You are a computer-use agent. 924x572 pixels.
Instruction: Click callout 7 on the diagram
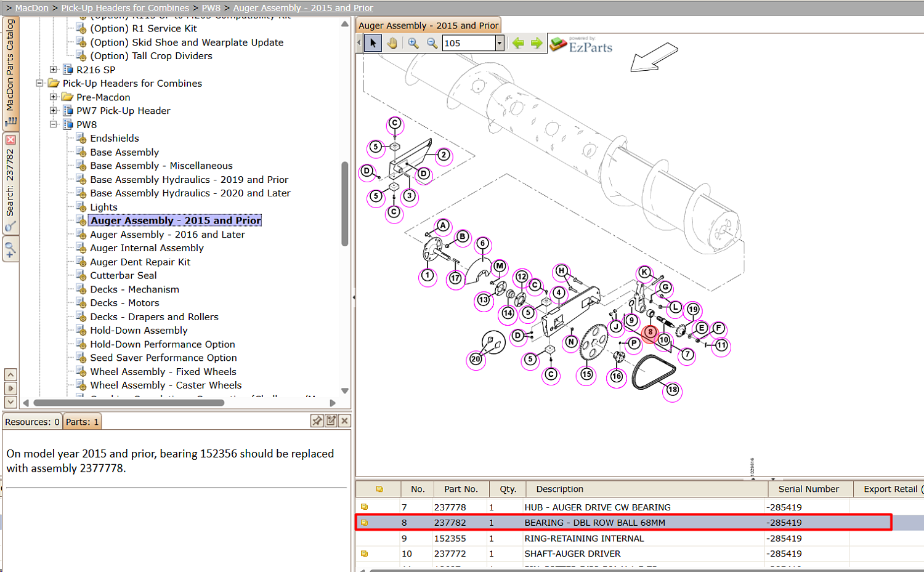[687, 355]
